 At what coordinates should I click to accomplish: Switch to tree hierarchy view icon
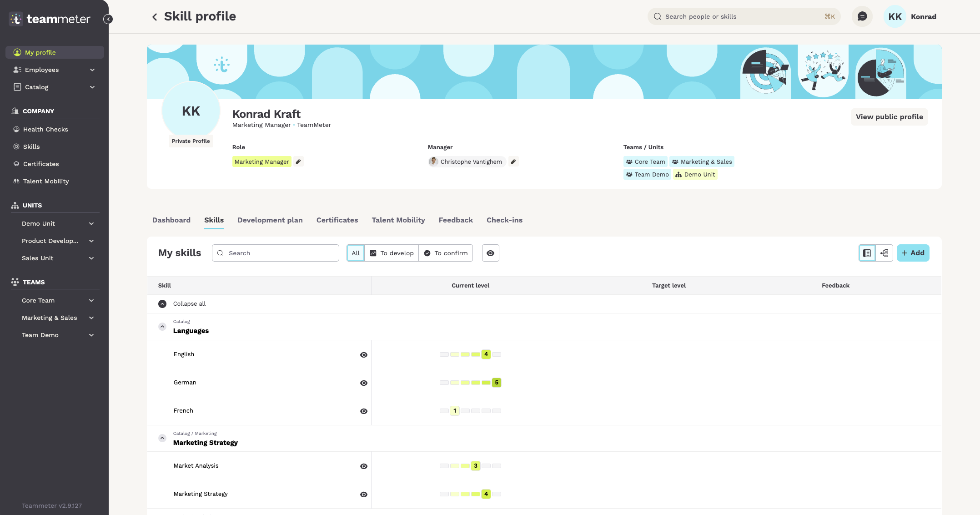click(x=885, y=253)
